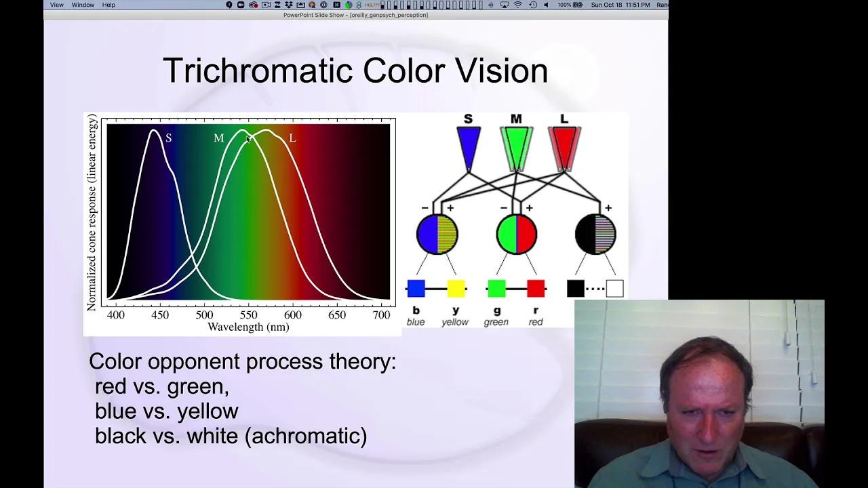
Task: Click the M curve label in graph
Action: click(x=218, y=138)
